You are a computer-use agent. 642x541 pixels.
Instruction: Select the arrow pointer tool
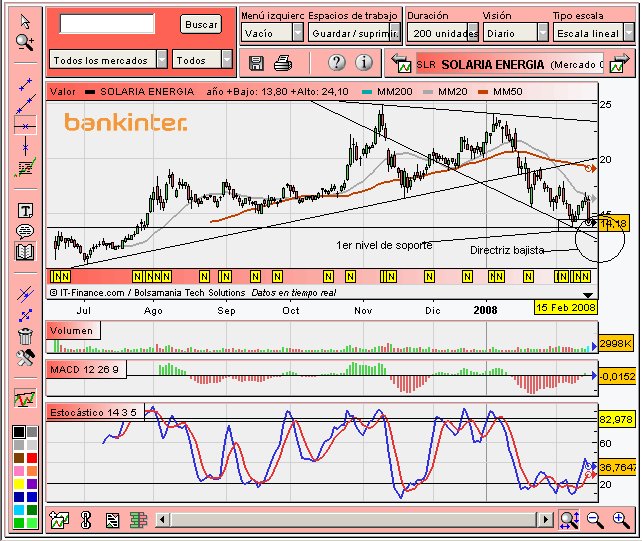[25, 22]
